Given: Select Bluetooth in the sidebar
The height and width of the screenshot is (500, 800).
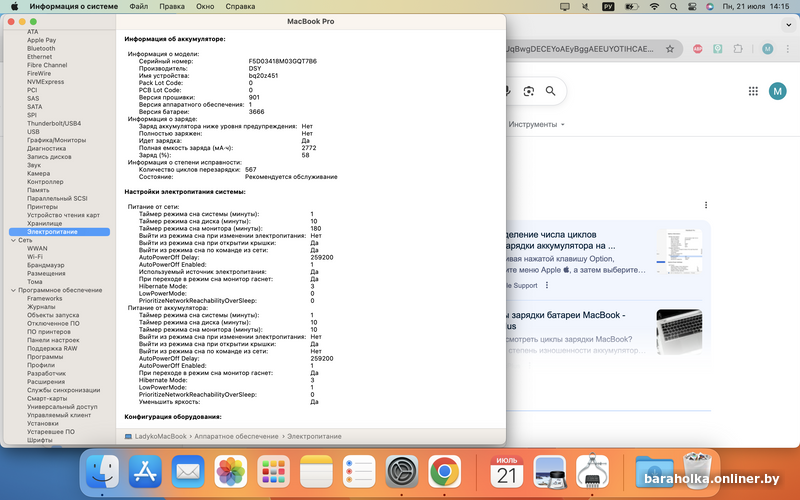Looking at the screenshot, I should point(41,48).
